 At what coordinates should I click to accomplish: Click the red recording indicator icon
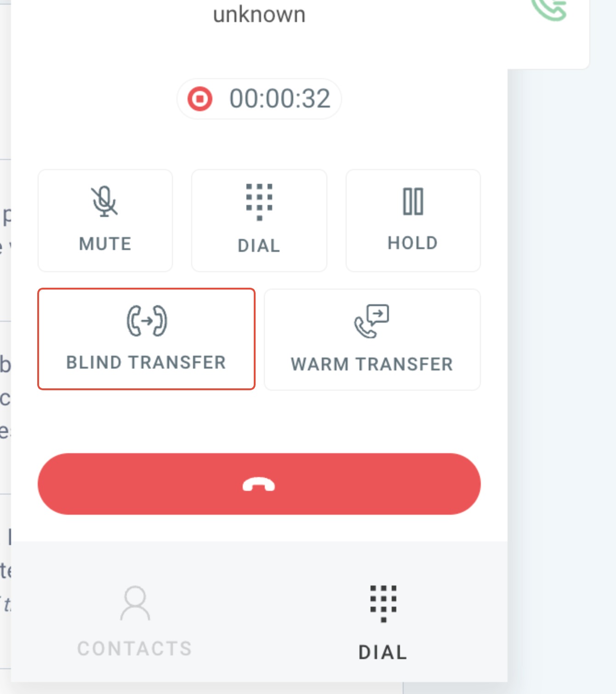200,99
